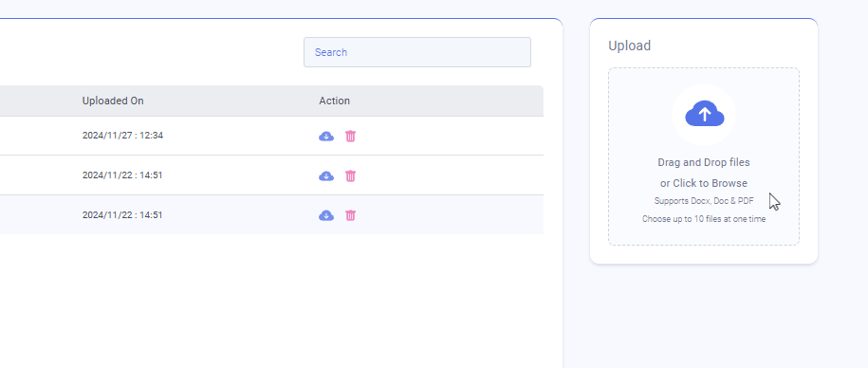Click the Upload panel heading

pos(629,46)
